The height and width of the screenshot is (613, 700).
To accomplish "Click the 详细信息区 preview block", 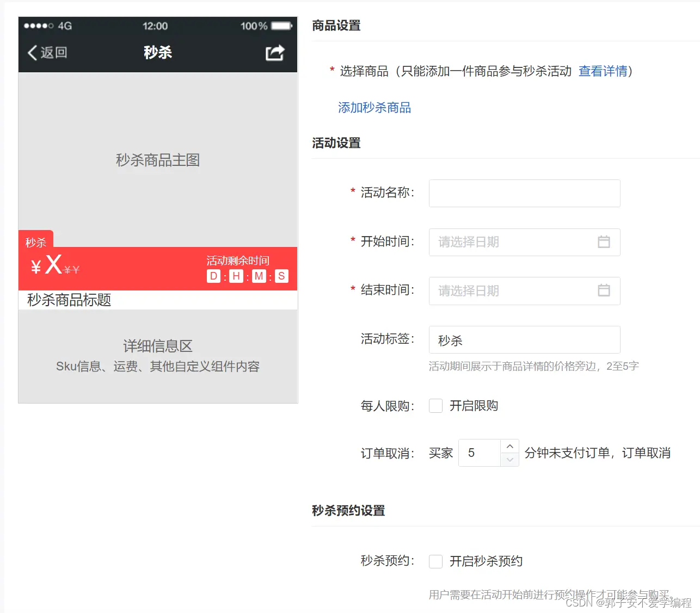I will tap(158, 356).
